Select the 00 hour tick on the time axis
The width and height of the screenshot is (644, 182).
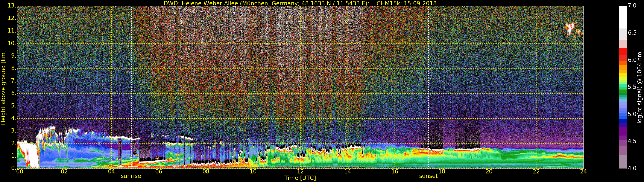coord(20,172)
